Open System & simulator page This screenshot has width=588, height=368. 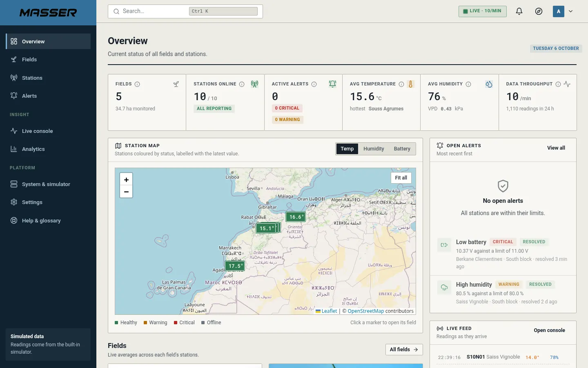(48, 184)
